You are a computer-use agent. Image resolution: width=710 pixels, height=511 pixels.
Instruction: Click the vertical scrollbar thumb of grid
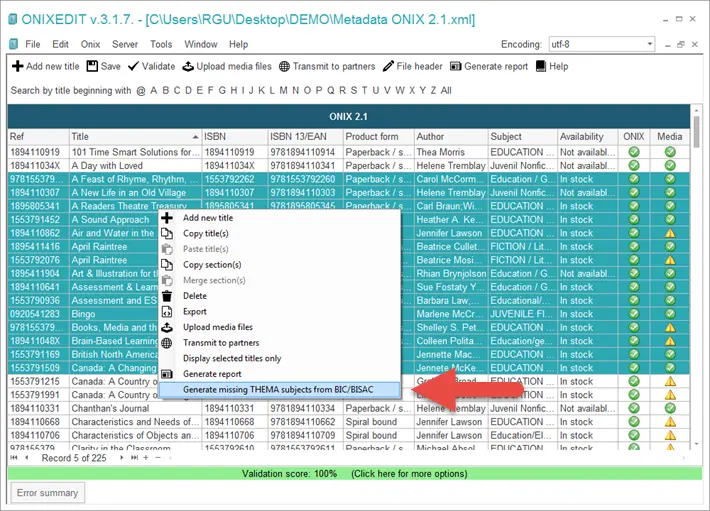click(696, 132)
